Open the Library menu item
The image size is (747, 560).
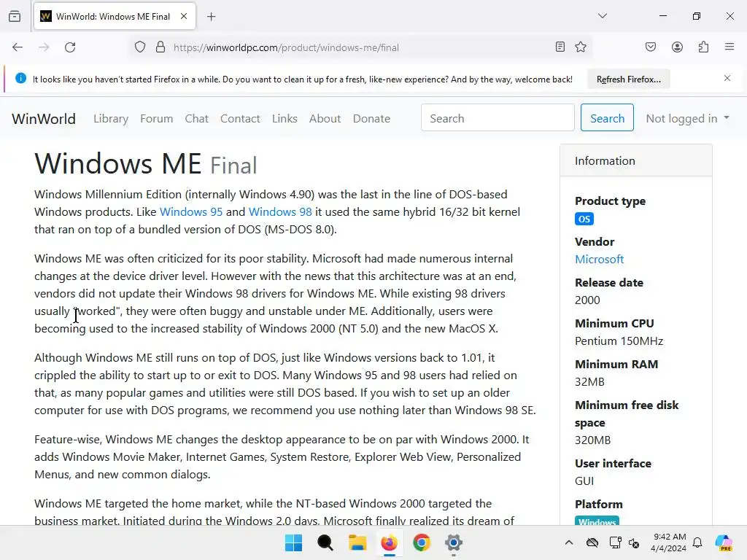pos(111,119)
